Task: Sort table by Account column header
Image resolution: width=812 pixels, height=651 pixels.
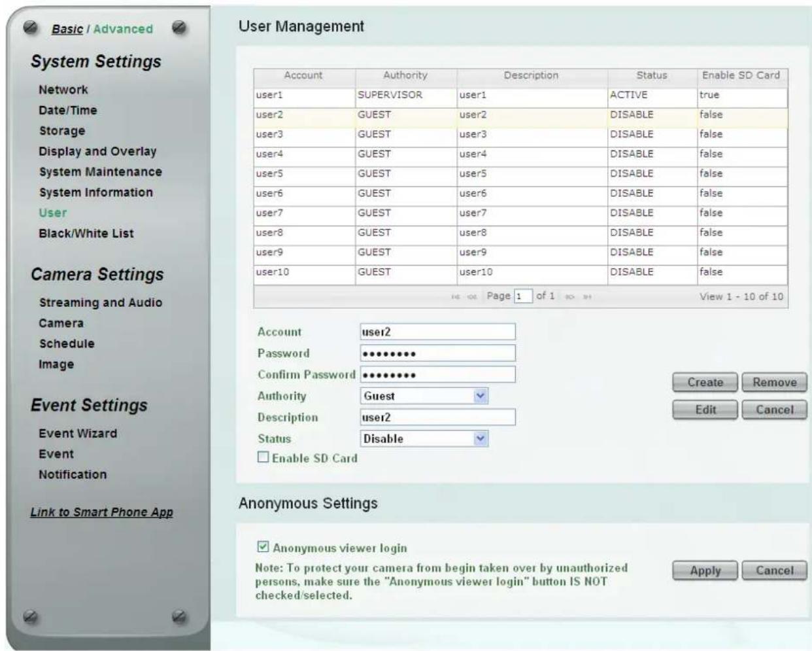Action: click(x=304, y=76)
